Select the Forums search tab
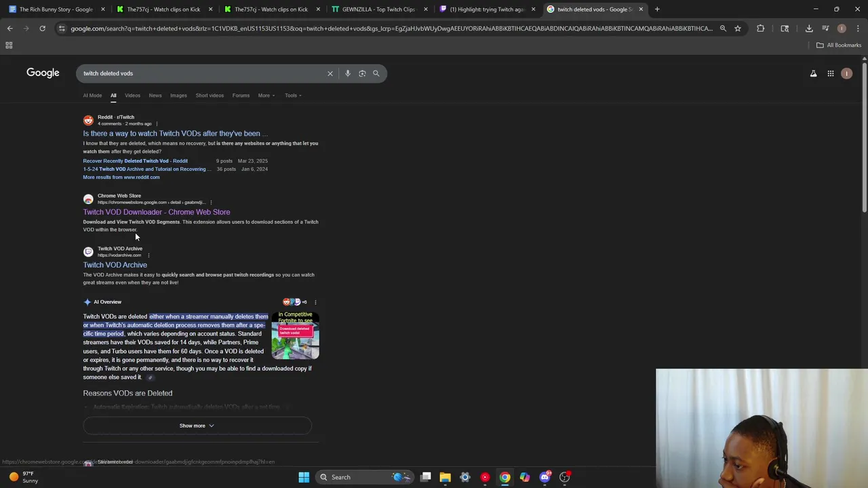868x488 pixels. [241, 96]
